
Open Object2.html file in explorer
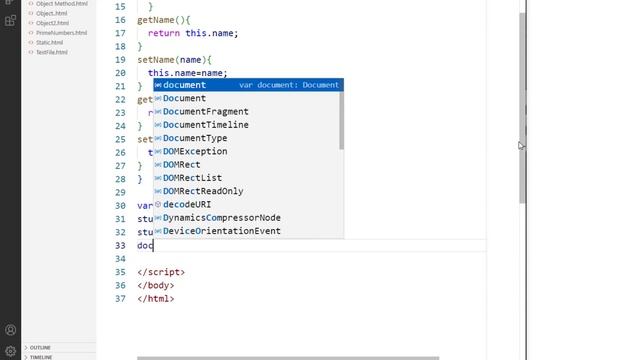[x=52, y=23]
